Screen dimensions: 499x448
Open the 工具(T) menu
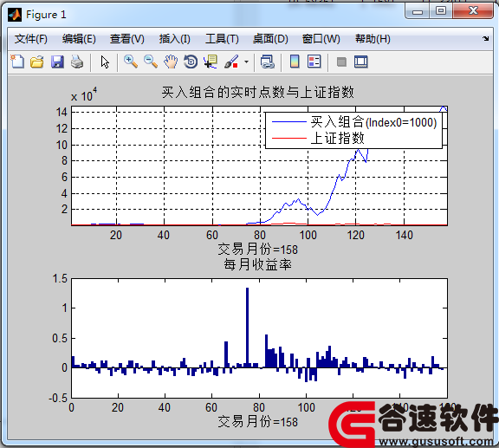click(222, 39)
